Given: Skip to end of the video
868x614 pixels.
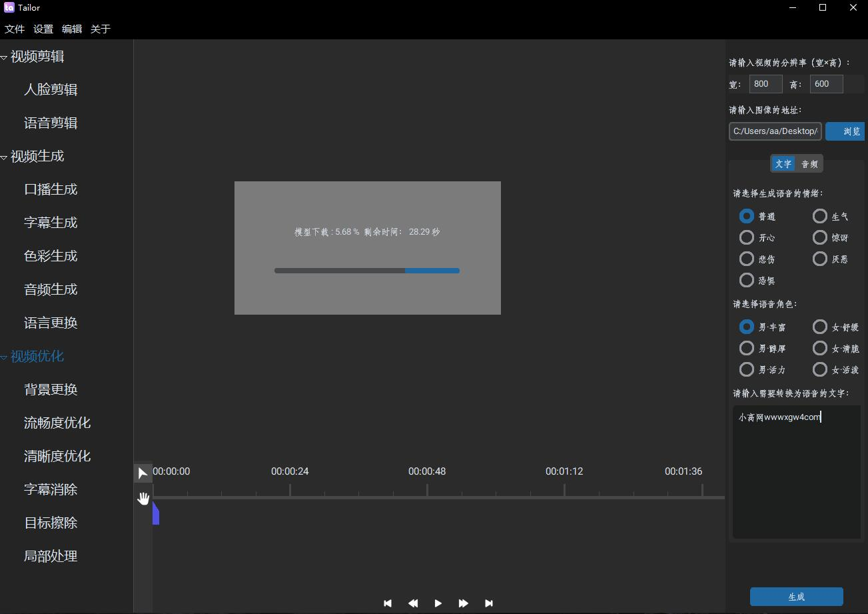Looking at the screenshot, I should (489, 603).
